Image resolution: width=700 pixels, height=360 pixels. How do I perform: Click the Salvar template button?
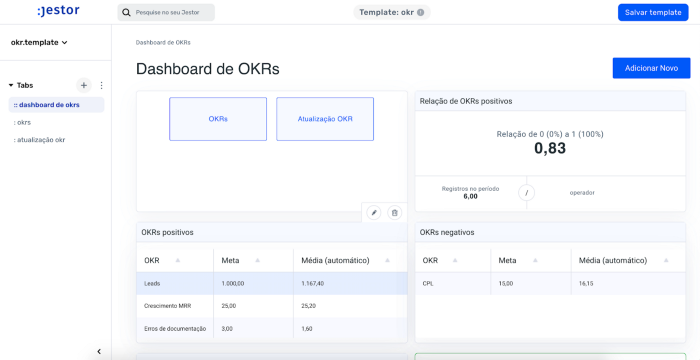pos(653,13)
